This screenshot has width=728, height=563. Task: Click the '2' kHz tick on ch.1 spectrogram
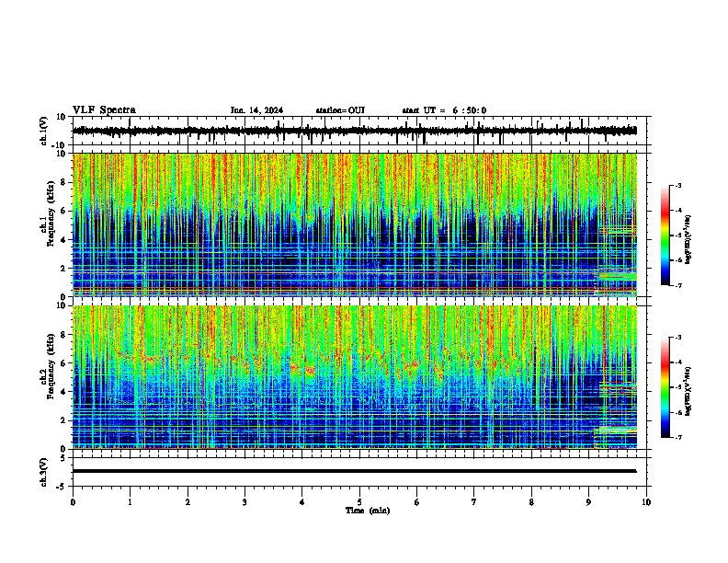(63, 268)
